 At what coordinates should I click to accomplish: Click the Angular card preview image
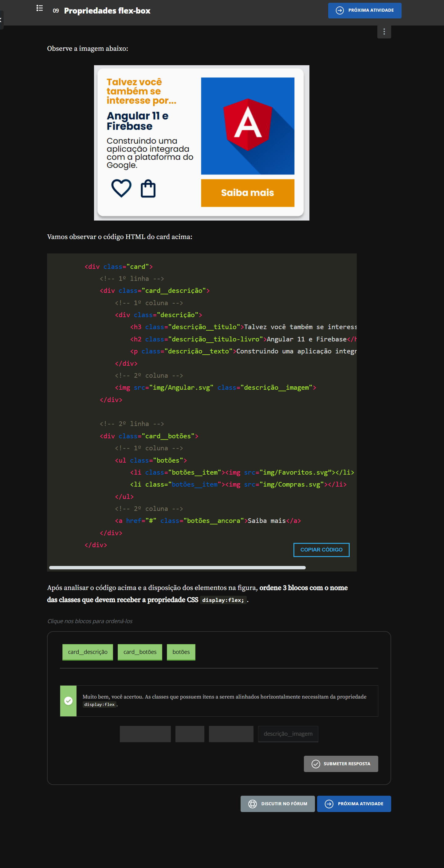(202, 143)
